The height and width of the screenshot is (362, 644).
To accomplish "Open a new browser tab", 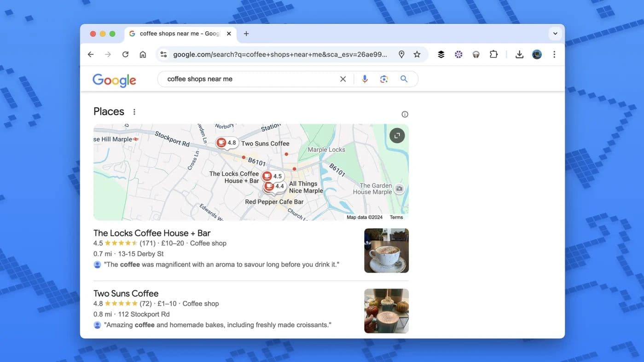I will click(246, 34).
